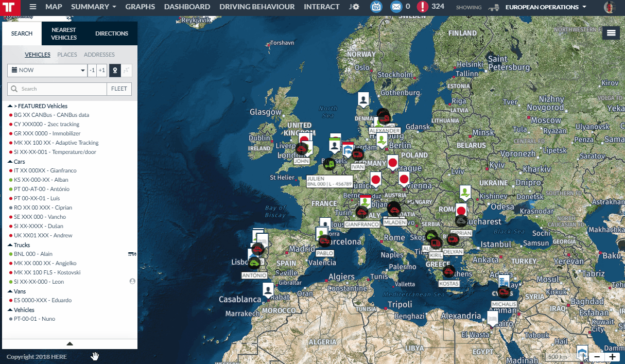Expand the European Operations fleet dropdown

coord(546,7)
